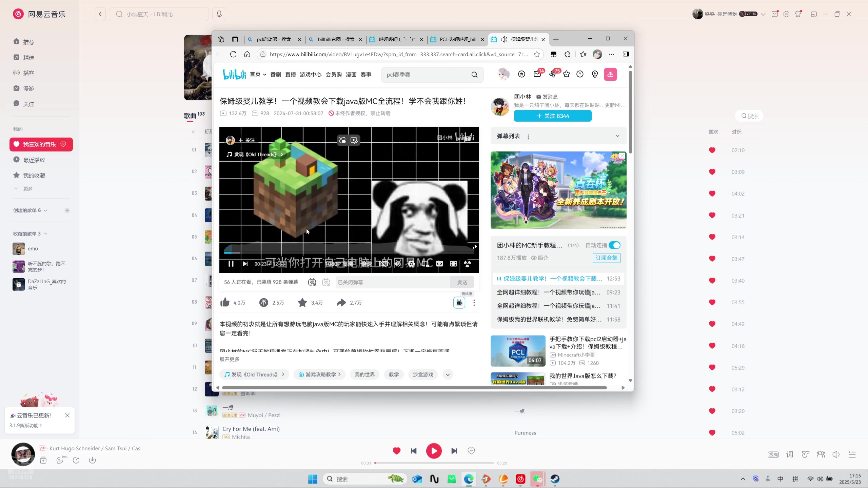Skip to next video in Bilibili player
Screen dimensions: 868x488
tap(245, 264)
